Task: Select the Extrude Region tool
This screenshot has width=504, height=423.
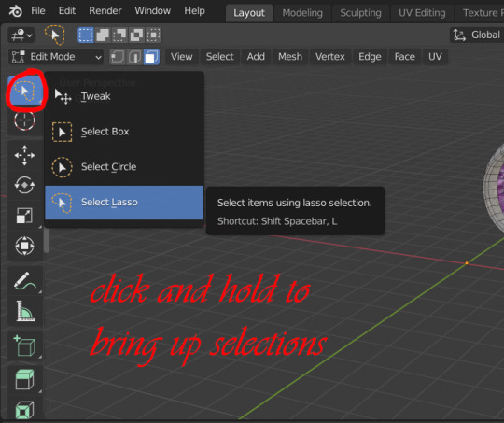Action: 25,380
